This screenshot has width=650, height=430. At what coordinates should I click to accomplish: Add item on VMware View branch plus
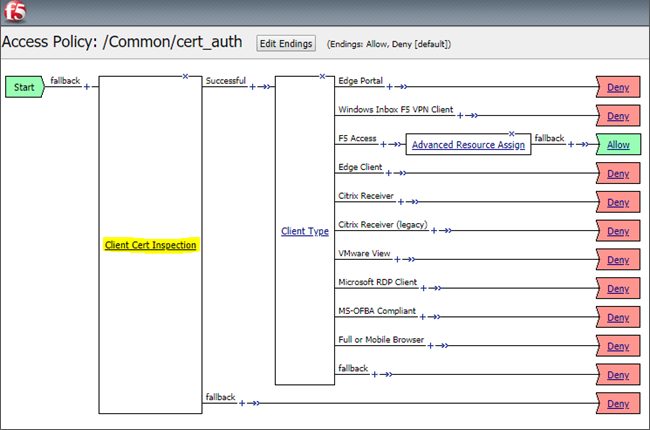397,259
